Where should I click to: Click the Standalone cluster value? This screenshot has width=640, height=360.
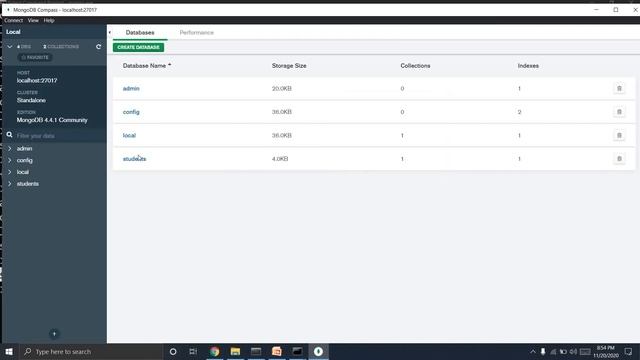point(31,100)
